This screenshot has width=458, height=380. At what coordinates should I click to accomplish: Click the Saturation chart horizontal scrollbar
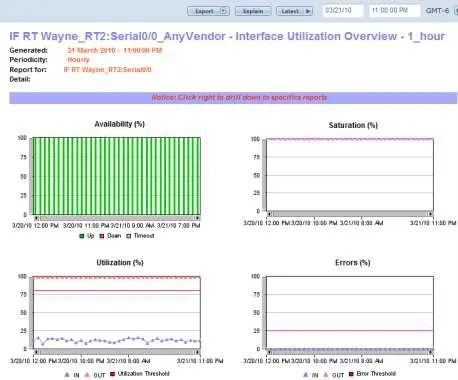pyautogui.click(x=350, y=214)
